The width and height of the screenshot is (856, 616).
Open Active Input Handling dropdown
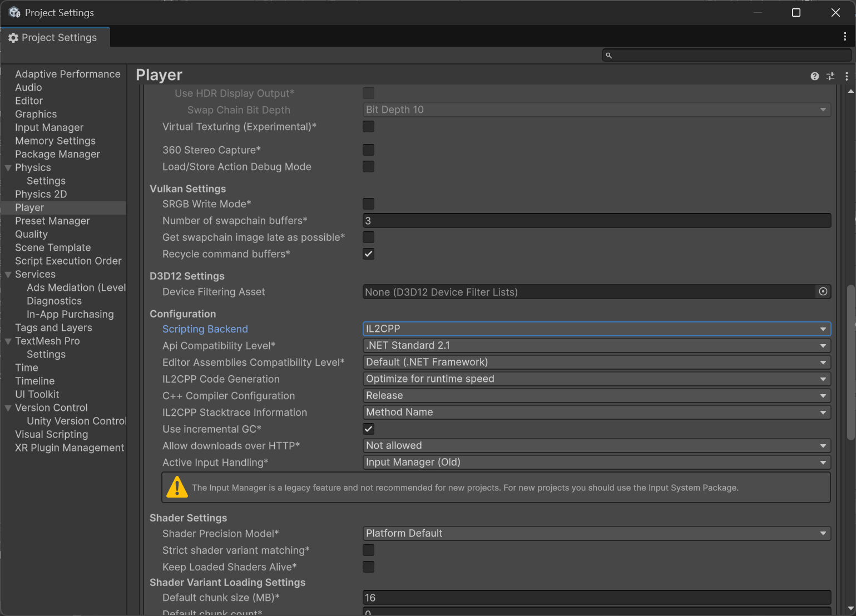coord(596,463)
